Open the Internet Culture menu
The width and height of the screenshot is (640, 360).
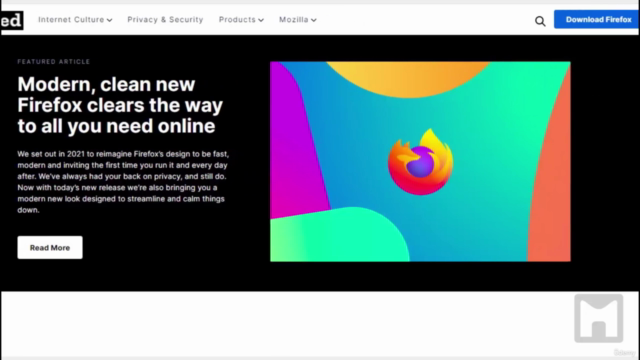pos(75,20)
